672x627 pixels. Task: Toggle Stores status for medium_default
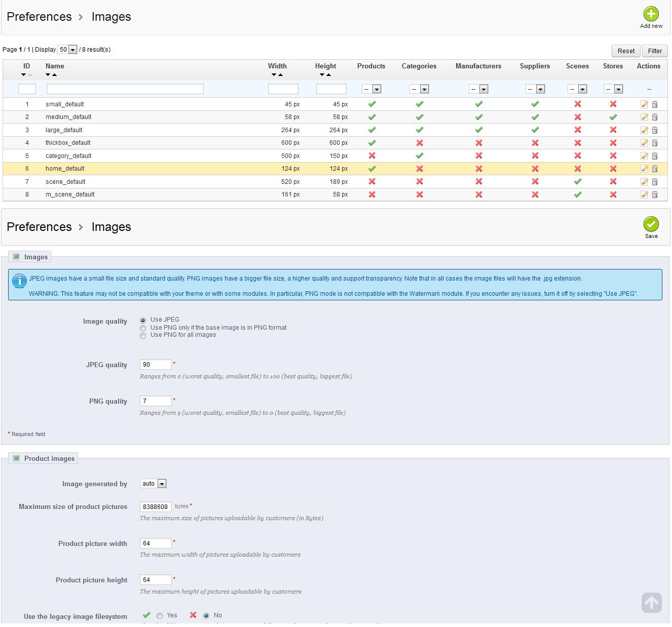pos(613,117)
